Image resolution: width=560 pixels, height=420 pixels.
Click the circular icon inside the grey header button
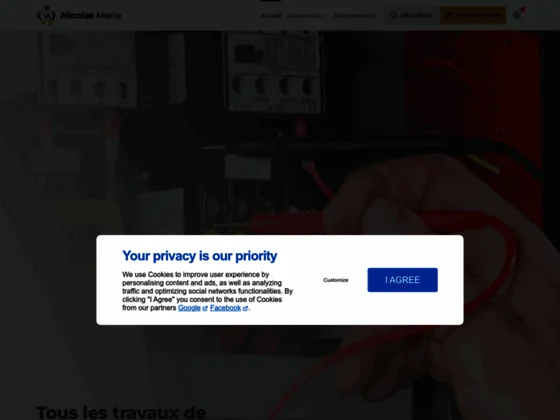pyautogui.click(x=394, y=15)
